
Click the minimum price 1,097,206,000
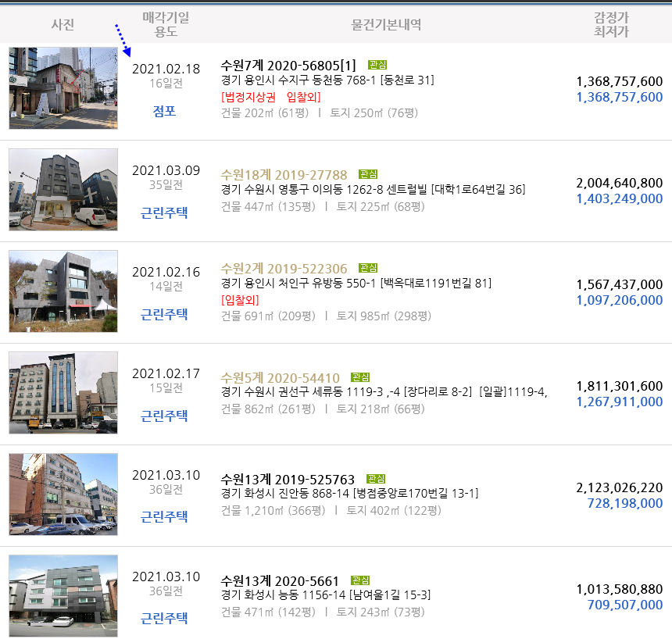click(620, 301)
